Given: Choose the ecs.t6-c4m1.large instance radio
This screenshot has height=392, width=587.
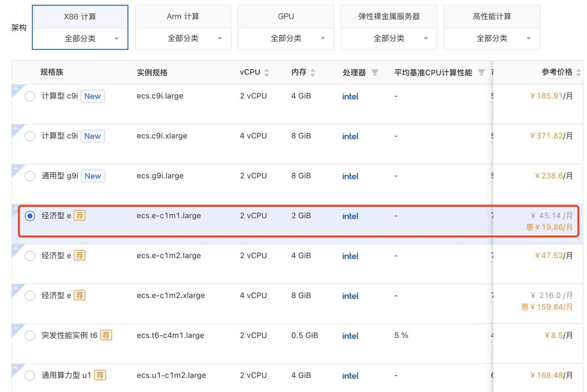Looking at the screenshot, I should click(x=30, y=336).
